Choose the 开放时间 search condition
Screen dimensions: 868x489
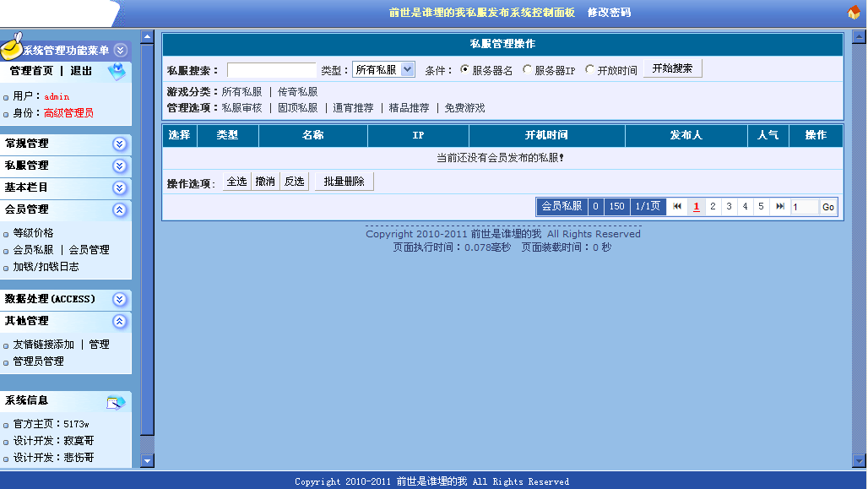pos(589,70)
